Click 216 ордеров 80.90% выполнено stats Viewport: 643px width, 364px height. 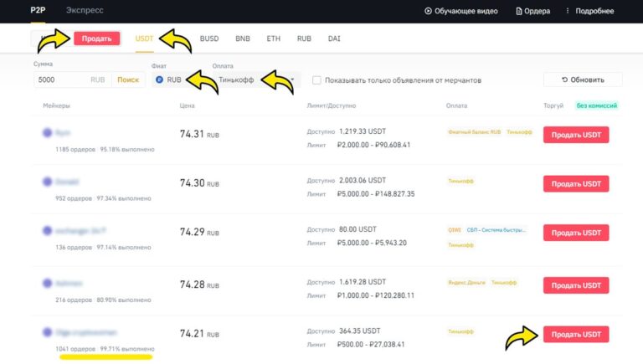[103, 300]
